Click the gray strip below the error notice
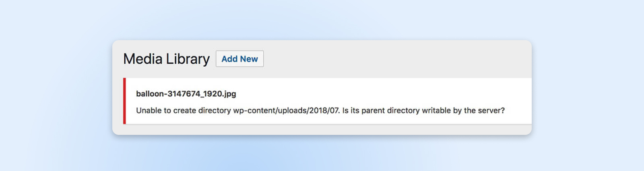Viewport: 644px width, 171px height. click(x=322, y=130)
